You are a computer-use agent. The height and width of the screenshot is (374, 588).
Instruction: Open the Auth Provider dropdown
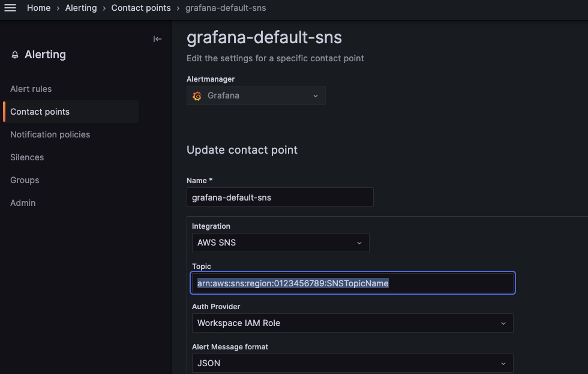[x=352, y=323]
